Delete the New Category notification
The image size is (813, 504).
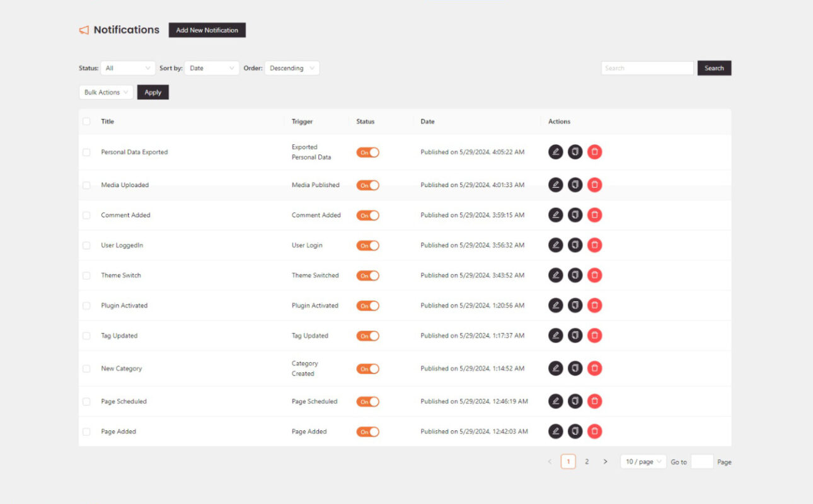(594, 368)
